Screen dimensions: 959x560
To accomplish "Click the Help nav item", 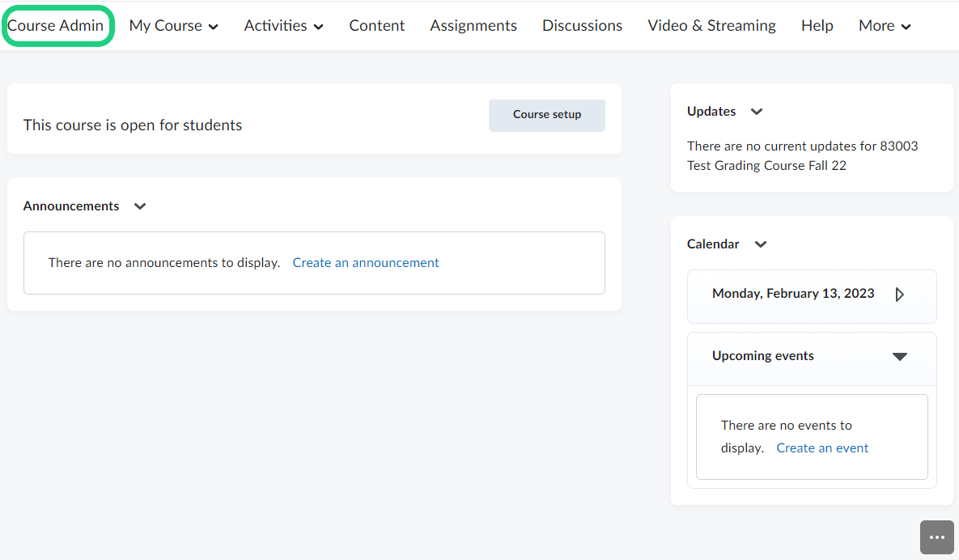I will [x=817, y=26].
